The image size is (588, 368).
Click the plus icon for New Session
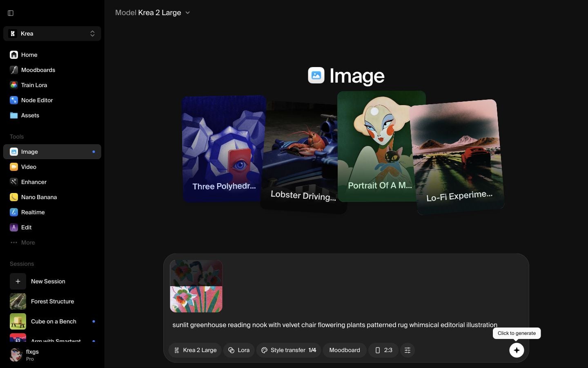(18, 281)
